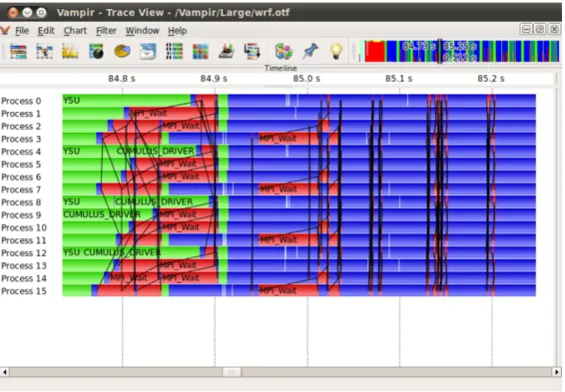The image size is (565, 392).
Task: Open the Filter menu
Action: (x=106, y=31)
